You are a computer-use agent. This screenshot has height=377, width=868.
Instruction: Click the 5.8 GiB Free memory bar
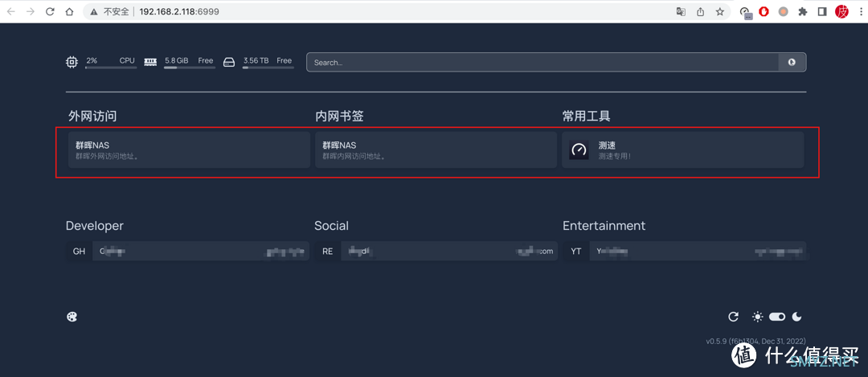click(190, 68)
